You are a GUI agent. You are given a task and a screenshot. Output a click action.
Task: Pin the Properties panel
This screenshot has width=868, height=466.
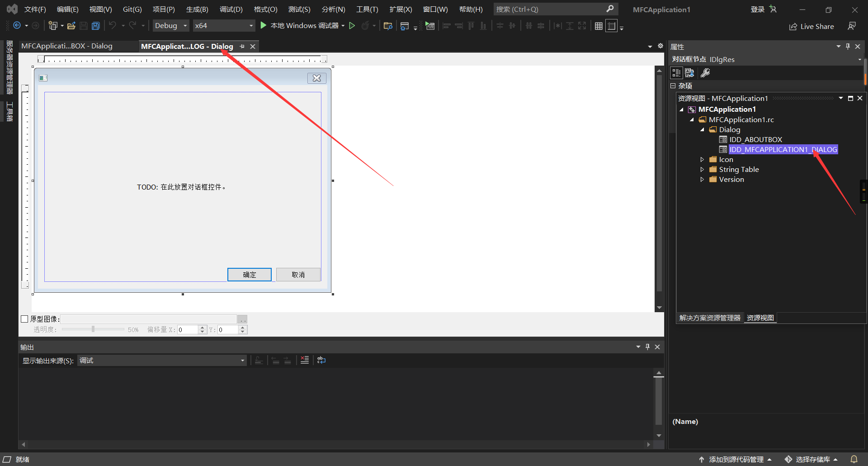click(x=848, y=46)
